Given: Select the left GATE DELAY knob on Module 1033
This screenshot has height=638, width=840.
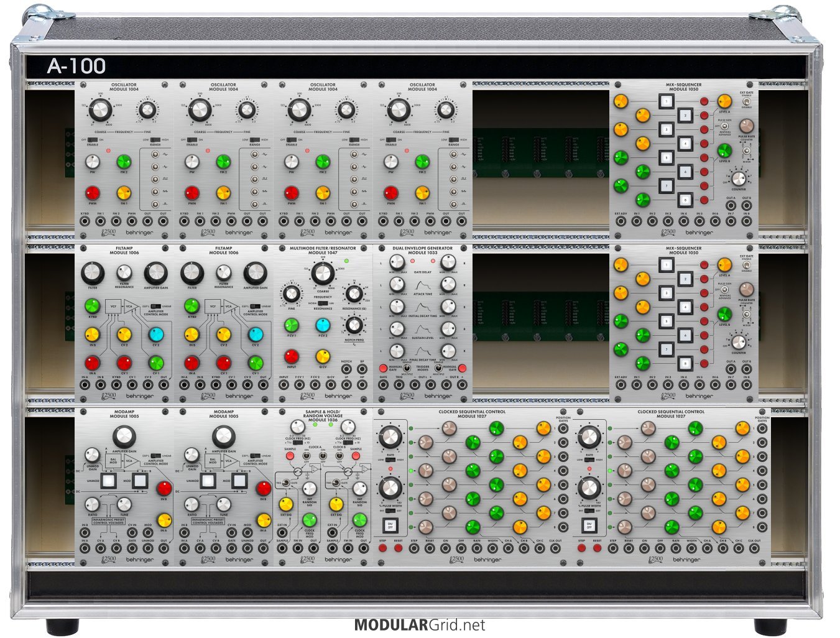Looking at the screenshot, I should tap(396, 262).
